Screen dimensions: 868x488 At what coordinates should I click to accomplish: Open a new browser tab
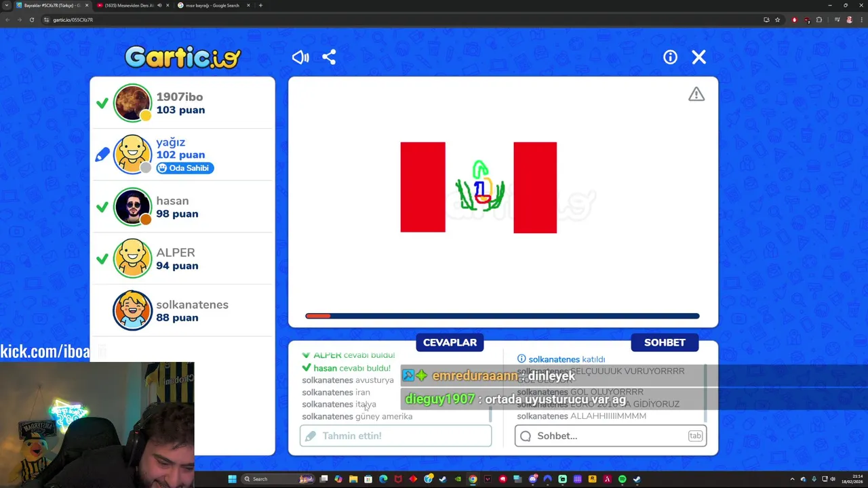[x=260, y=5]
